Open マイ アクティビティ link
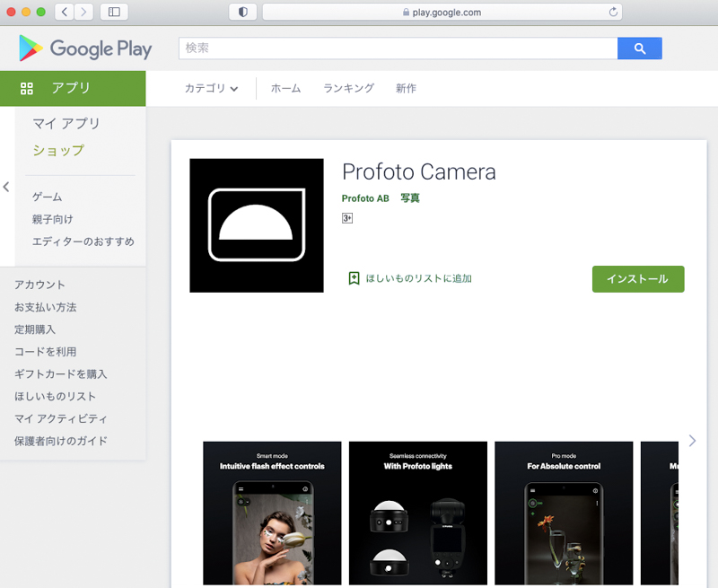 pyautogui.click(x=60, y=418)
